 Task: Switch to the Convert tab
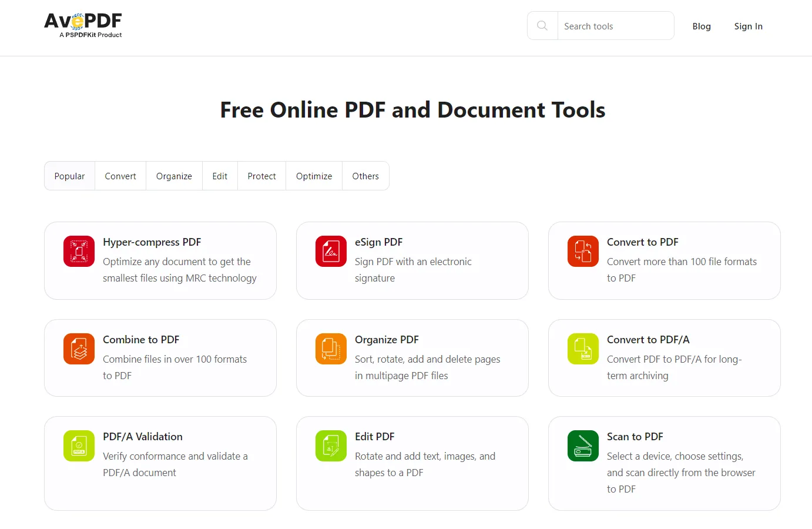120,176
